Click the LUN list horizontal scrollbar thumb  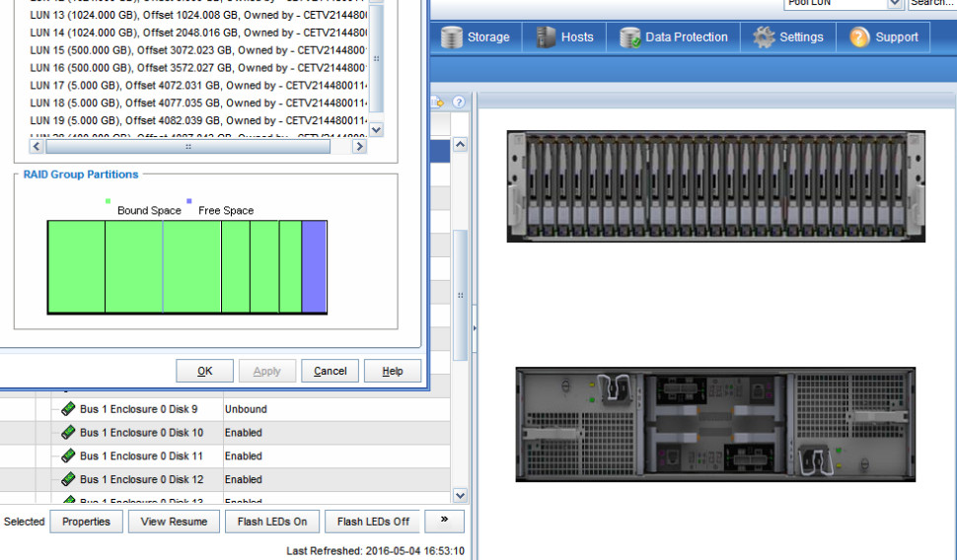coord(188,146)
